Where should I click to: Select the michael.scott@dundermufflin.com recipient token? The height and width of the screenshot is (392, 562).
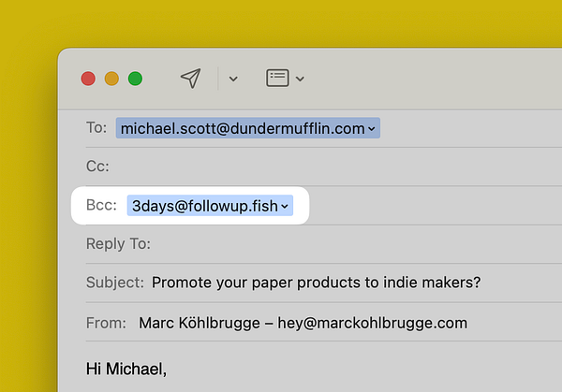click(x=242, y=128)
